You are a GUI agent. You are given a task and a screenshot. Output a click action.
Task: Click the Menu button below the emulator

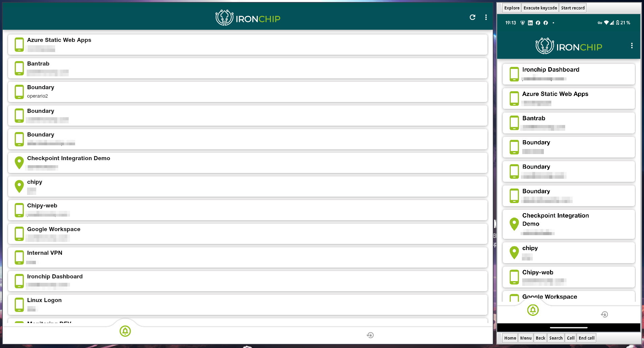(x=526, y=338)
